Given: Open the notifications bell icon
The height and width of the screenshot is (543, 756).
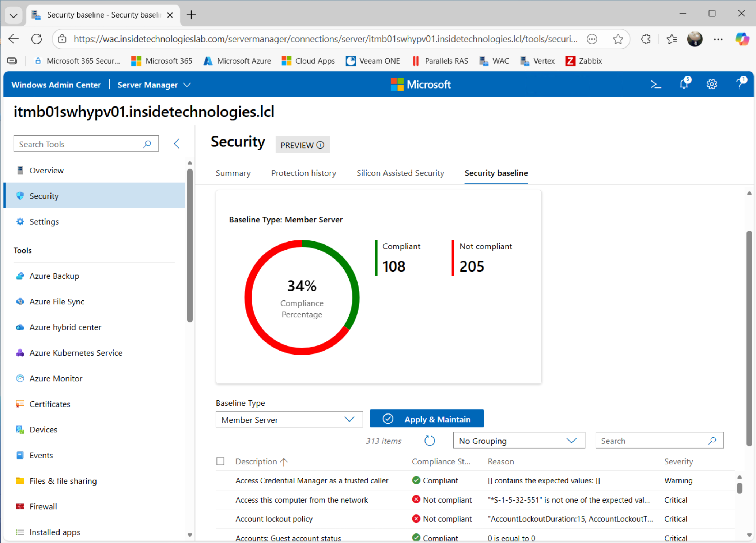Looking at the screenshot, I should coord(684,85).
